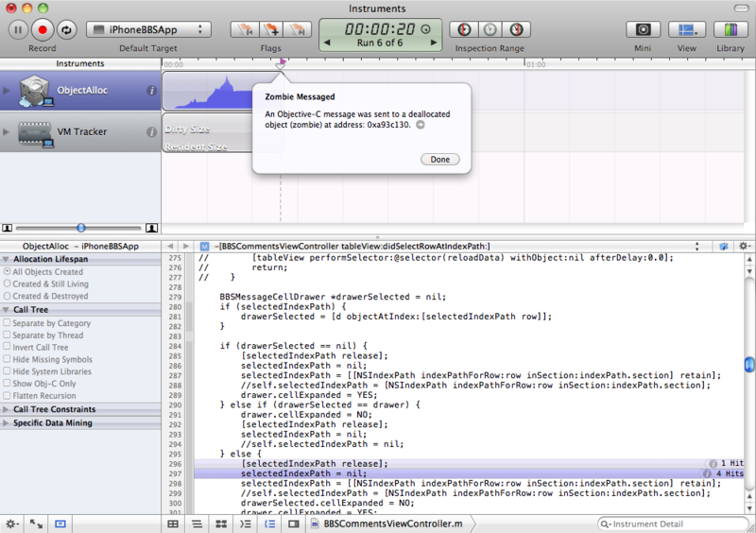756x533 pixels.
Task: Toggle full screen with the arrows icon
Action: coord(36,524)
